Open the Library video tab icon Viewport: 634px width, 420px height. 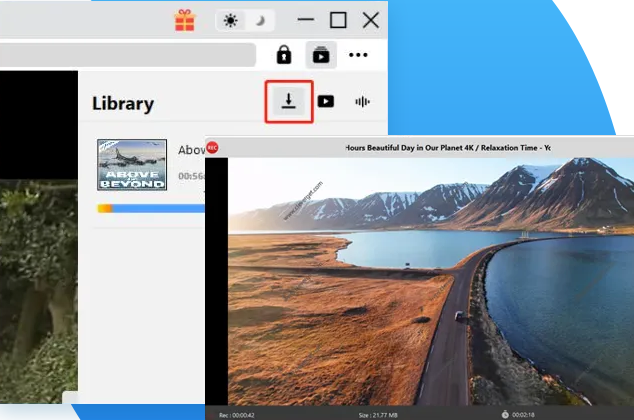point(326,101)
